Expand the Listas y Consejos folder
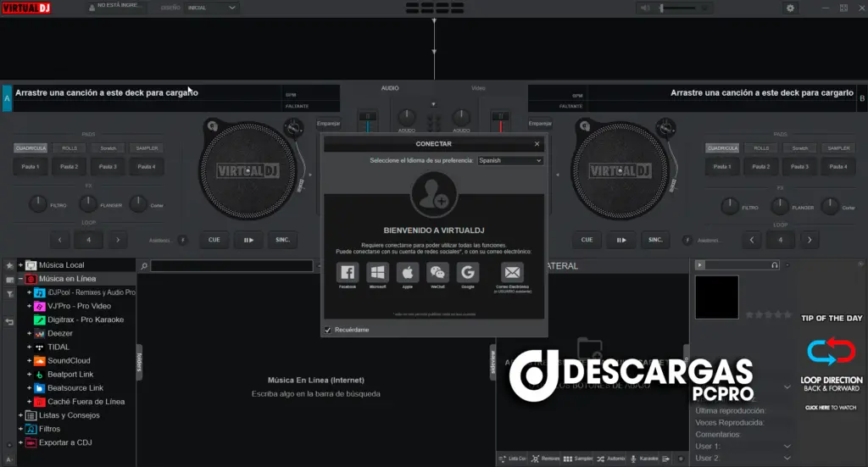868x467 pixels. 20,415
